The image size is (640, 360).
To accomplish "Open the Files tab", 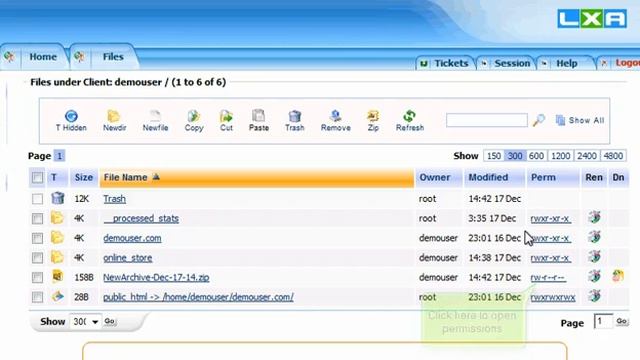I will (x=113, y=57).
